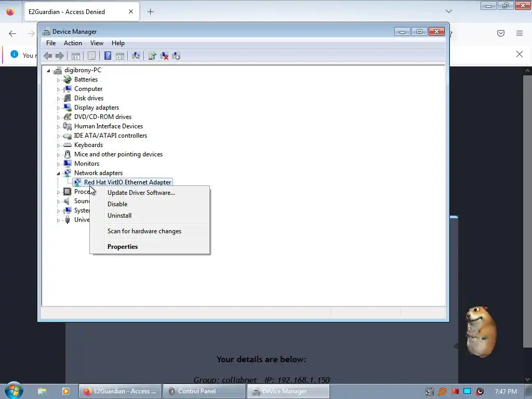This screenshot has height=399, width=532.
Task: Expand the Human Interface Devices node
Action: pyautogui.click(x=58, y=127)
